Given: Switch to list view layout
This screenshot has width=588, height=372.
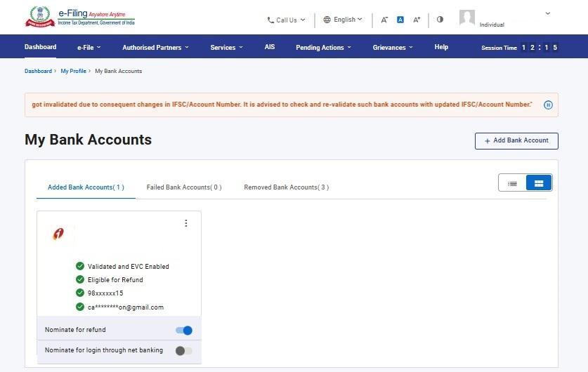Looking at the screenshot, I should pos(512,183).
